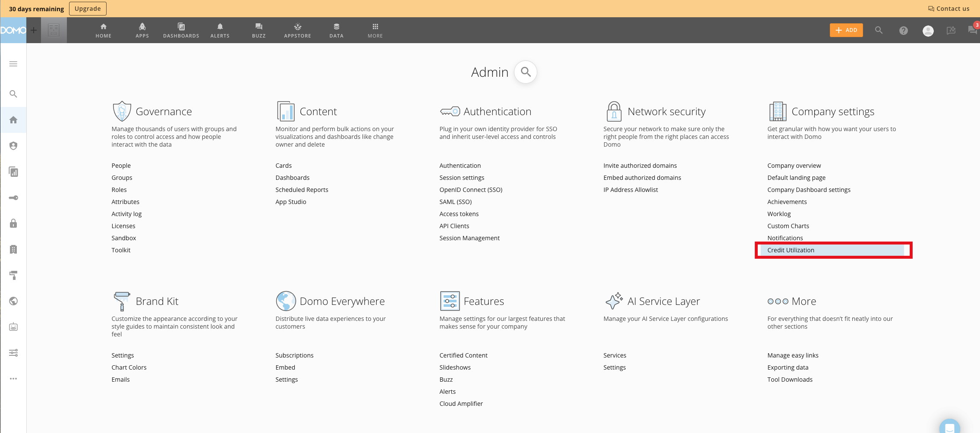
Task: Open Manage easy links
Action: pos(793,355)
